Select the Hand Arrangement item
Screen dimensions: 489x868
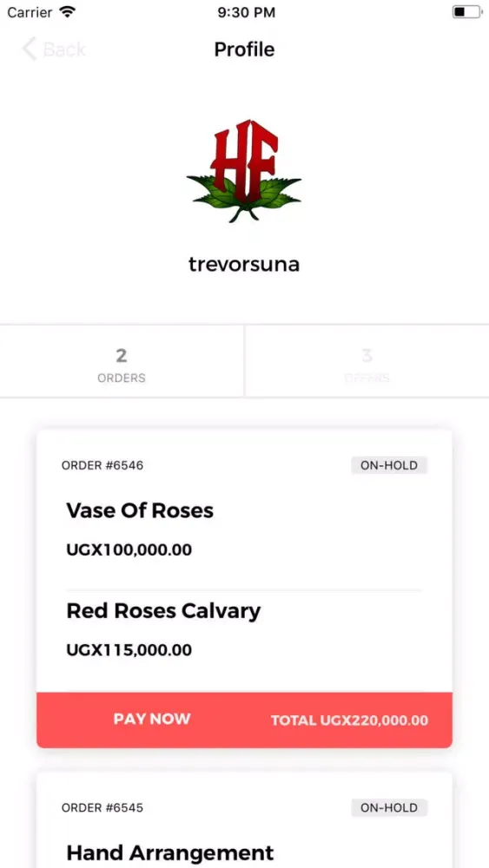[x=170, y=853]
